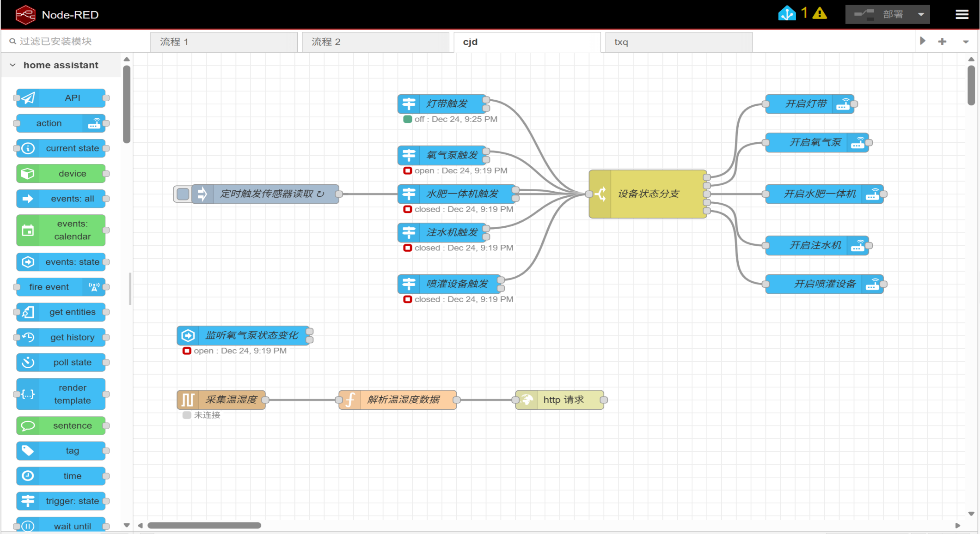Click palette scroll-down arrow
This screenshot has width=980, height=534.
127,525
